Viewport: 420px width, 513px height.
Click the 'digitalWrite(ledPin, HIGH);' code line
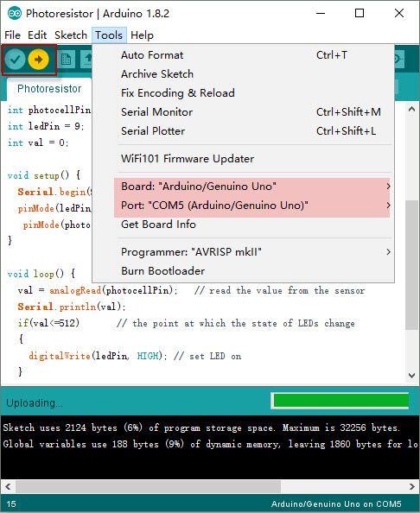click(98, 356)
